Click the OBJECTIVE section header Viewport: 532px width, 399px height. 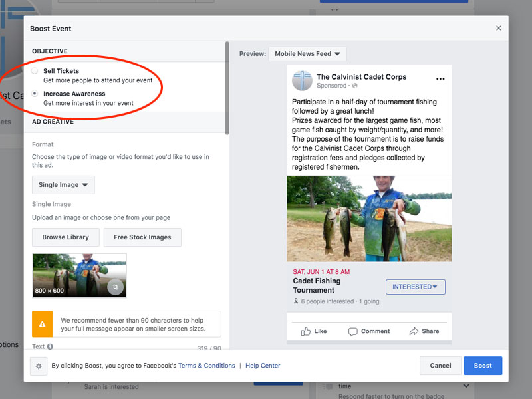tap(50, 51)
